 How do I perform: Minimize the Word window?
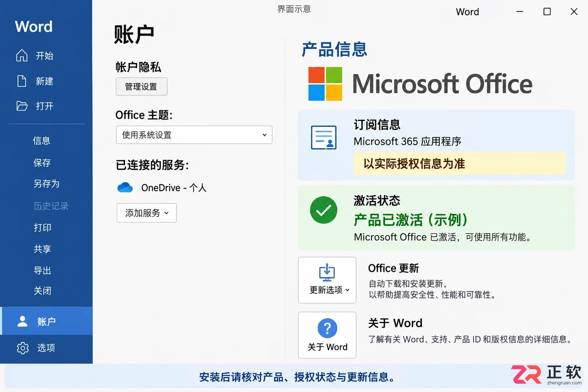coord(519,12)
